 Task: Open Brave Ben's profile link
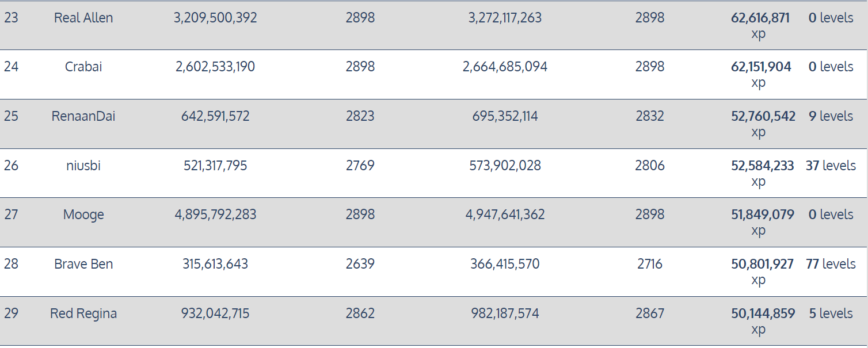click(x=83, y=264)
